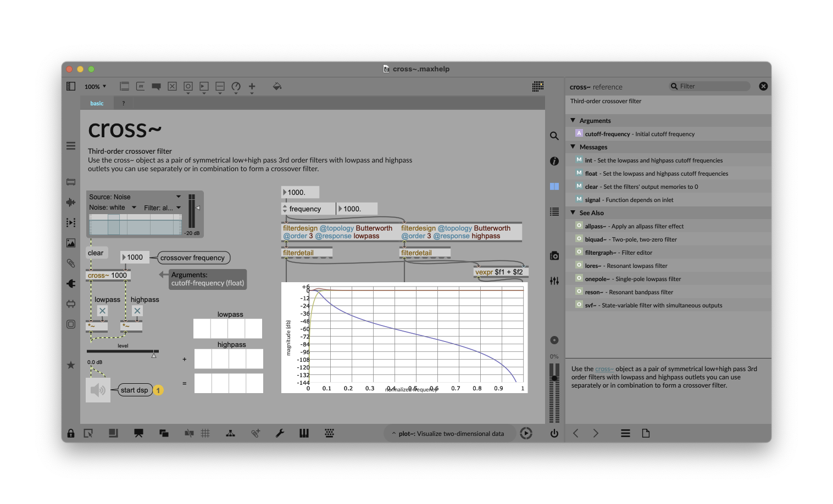The height and width of the screenshot is (504, 833).
Task: Click the level slider
Action: pos(123,351)
